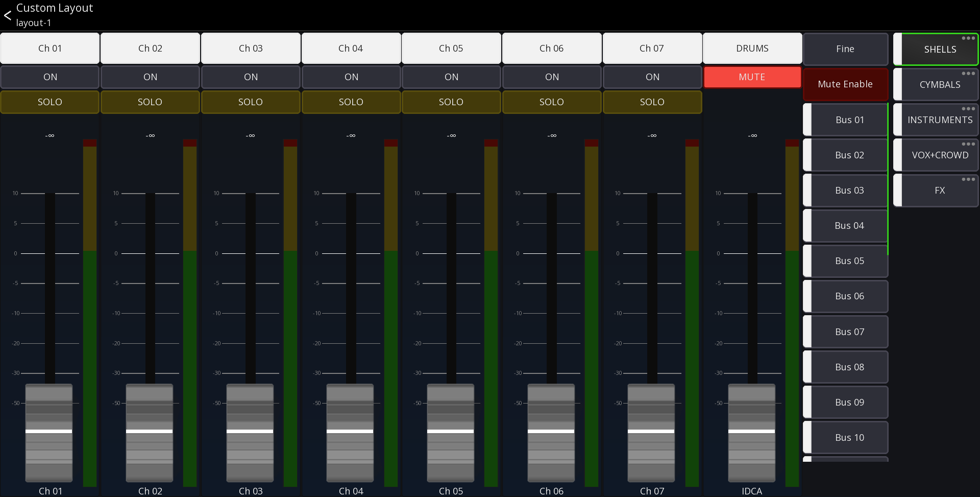Switch to the CYMBALS layer

[x=936, y=85]
